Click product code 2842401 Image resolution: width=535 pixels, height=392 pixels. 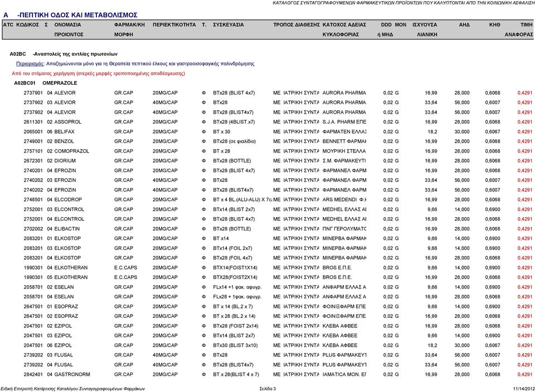pos(33,374)
